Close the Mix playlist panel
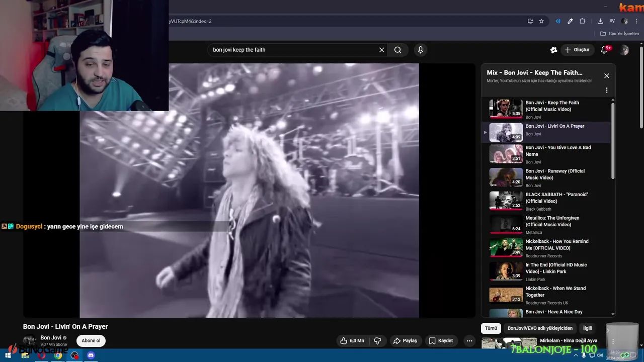 [607, 76]
